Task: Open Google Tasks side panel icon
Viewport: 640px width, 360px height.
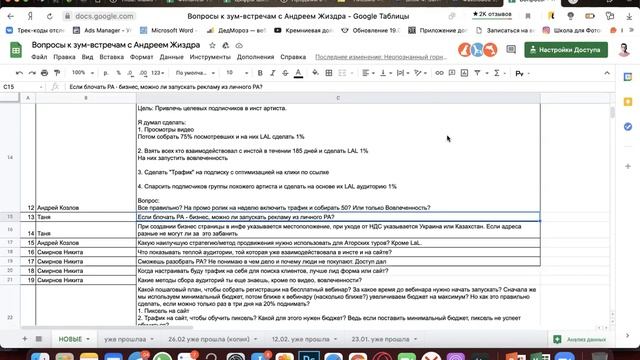Action: [628, 127]
